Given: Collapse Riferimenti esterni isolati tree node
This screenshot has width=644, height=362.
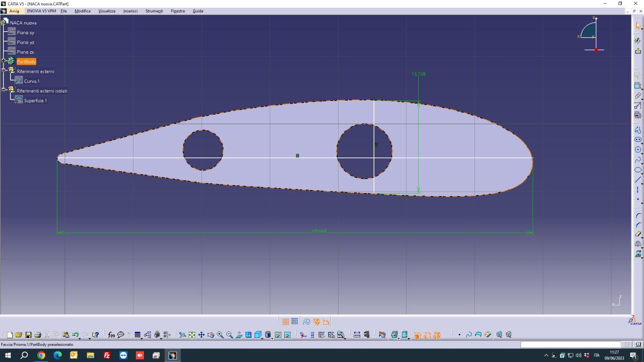Looking at the screenshot, I should pyautogui.click(x=4, y=90).
